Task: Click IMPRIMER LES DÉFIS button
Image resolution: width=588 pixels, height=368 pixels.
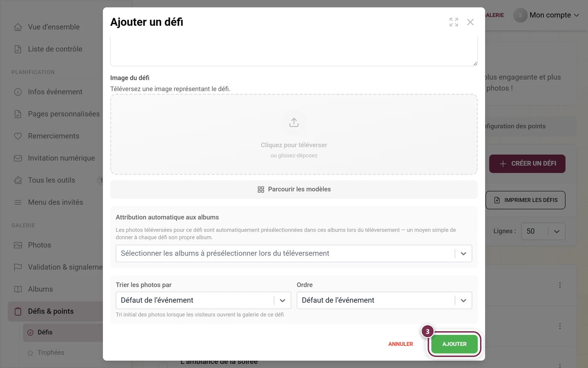Action: (x=526, y=200)
